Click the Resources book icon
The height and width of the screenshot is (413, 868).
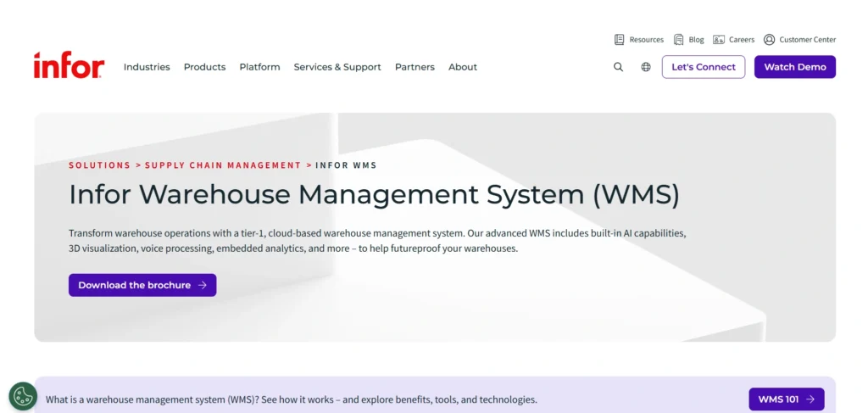click(620, 39)
